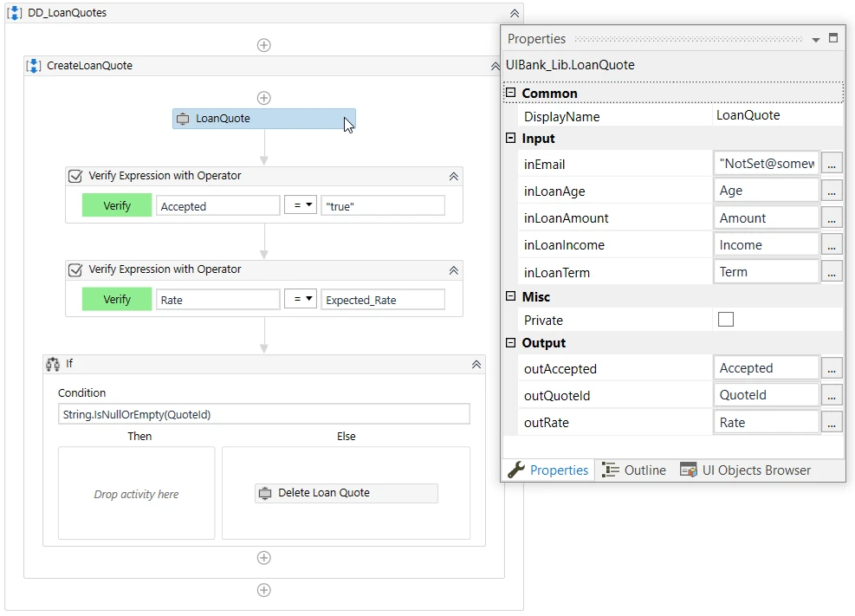855x616 pixels.
Task: Collapse the Output property section
Action: (x=510, y=342)
